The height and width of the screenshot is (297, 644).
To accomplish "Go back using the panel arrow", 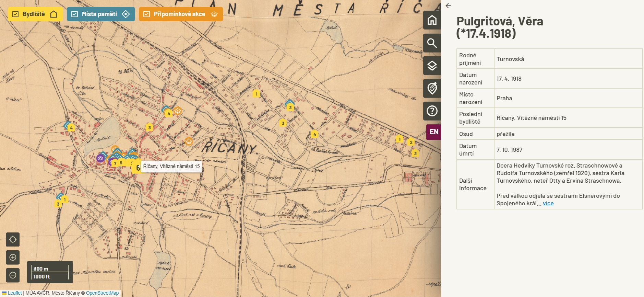I will tap(448, 6).
